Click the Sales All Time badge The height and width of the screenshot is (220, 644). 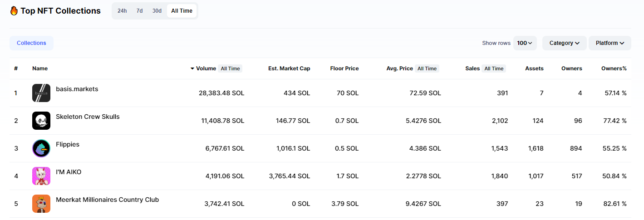(x=494, y=68)
